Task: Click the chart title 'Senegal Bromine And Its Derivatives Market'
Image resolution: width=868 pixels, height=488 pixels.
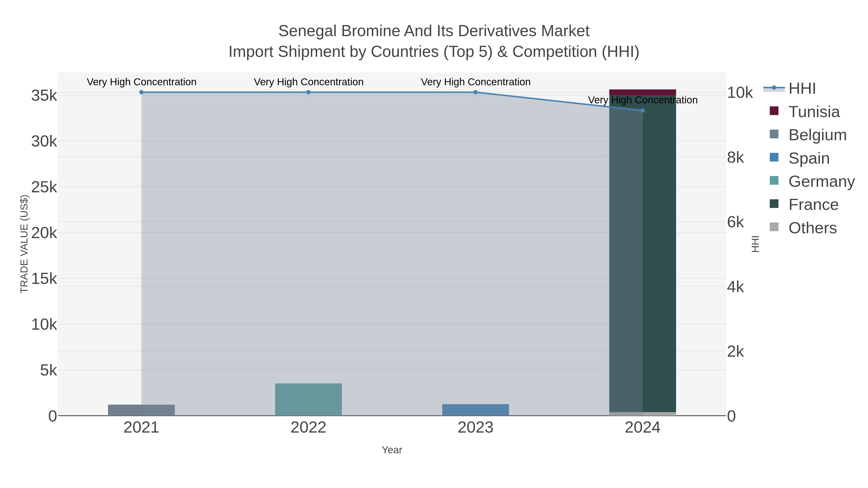Action: 434,31
